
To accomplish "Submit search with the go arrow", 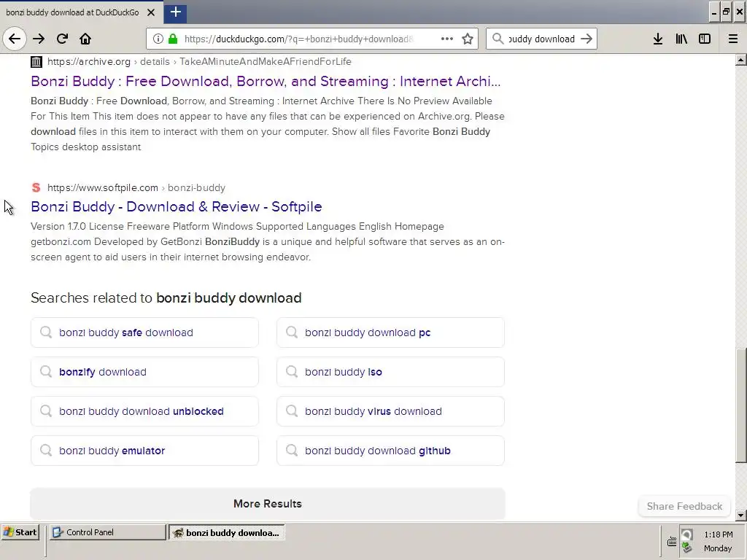I will coord(587,39).
